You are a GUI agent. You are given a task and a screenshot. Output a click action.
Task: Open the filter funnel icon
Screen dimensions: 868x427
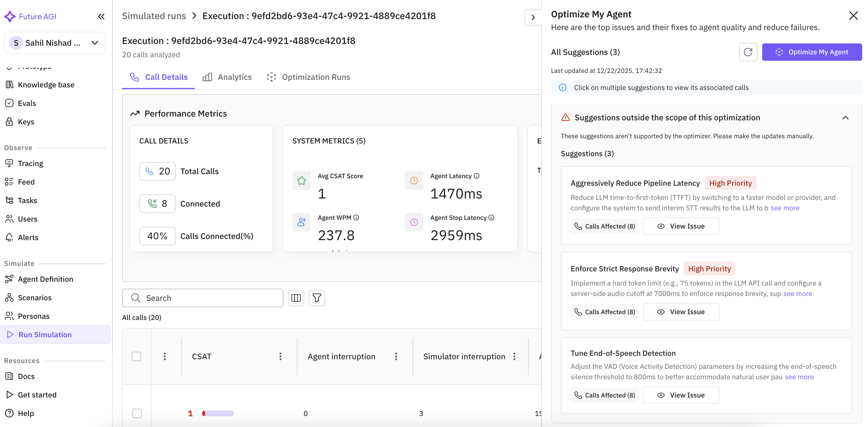(317, 298)
